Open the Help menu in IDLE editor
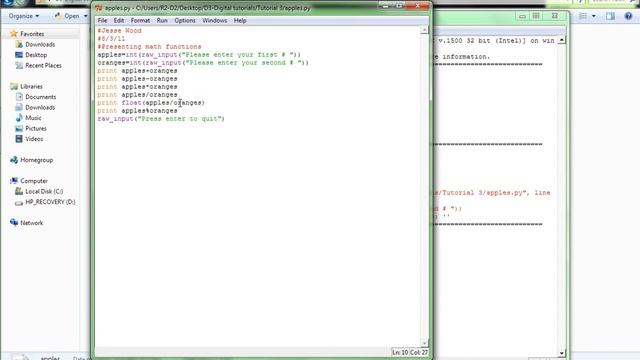The image size is (640, 360). coord(240,20)
